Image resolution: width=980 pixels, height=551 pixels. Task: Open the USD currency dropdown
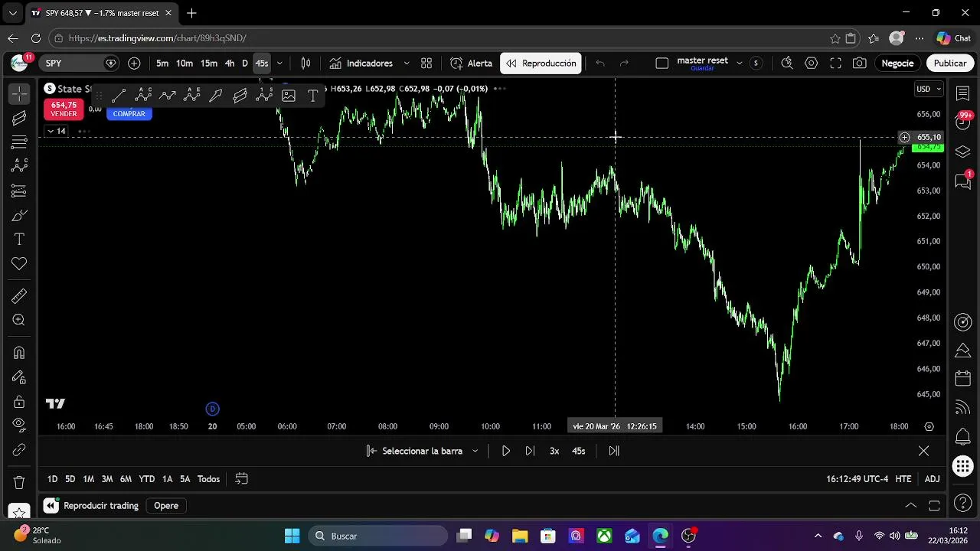pyautogui.click(x=929, y=90)
